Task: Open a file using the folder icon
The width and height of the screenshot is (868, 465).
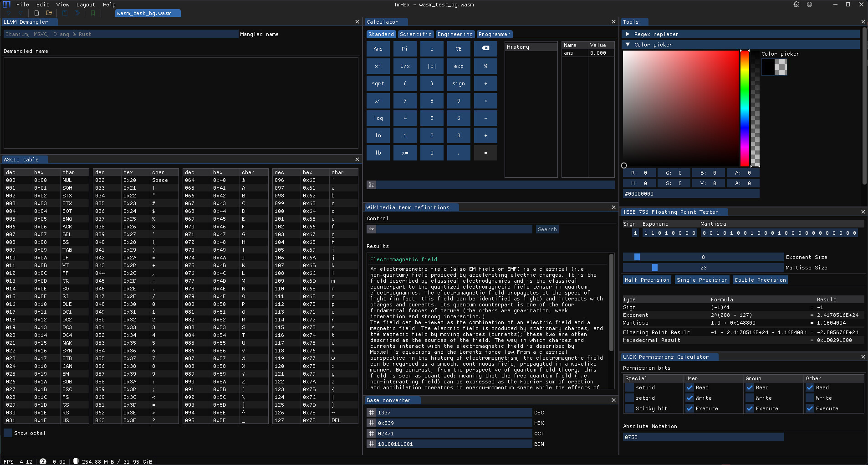Action: click(48, 13)
